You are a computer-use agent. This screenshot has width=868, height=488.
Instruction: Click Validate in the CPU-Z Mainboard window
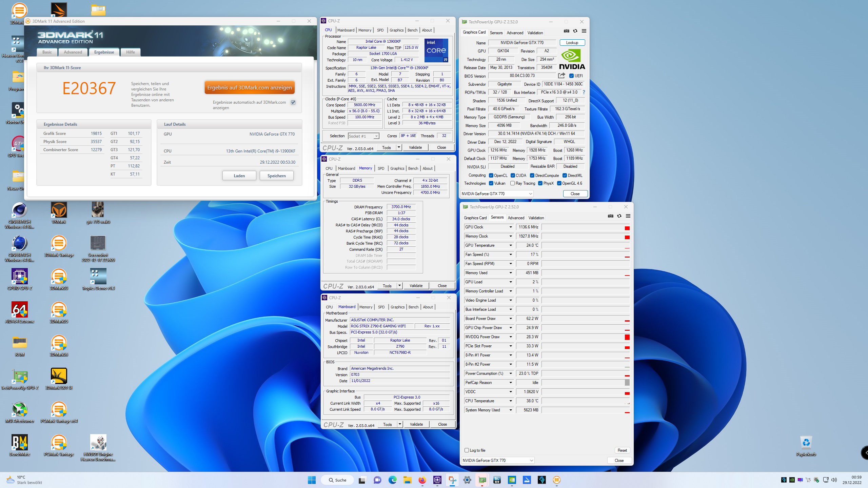click(416, 424)
